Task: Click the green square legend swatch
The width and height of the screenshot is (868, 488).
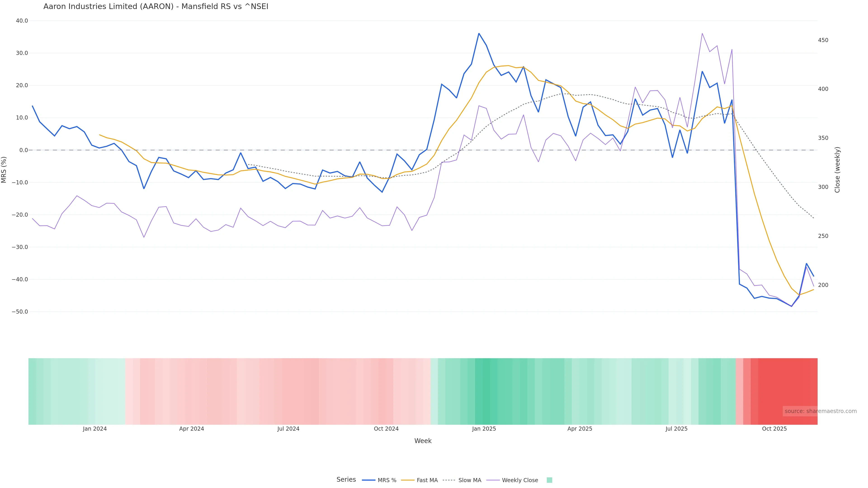Action: tap(549, 480)
